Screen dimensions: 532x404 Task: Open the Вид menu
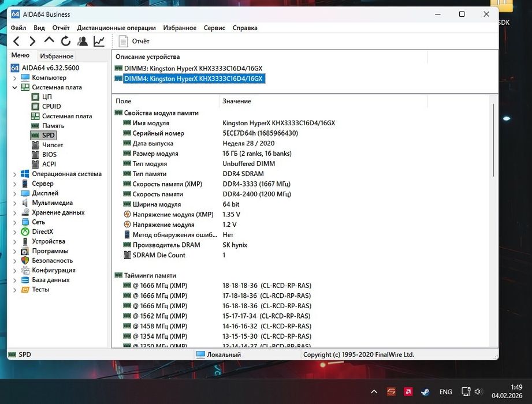point(39,28)
